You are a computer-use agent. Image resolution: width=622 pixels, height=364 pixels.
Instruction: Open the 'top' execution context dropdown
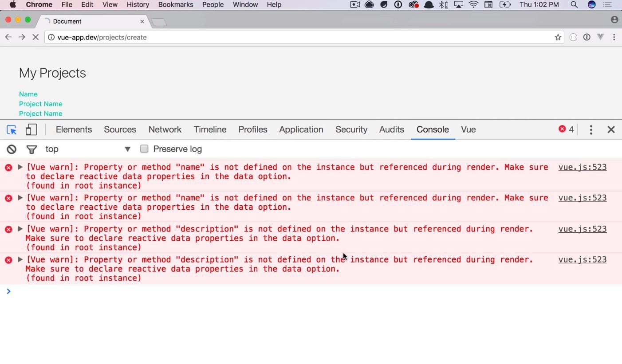coord(88,149)
